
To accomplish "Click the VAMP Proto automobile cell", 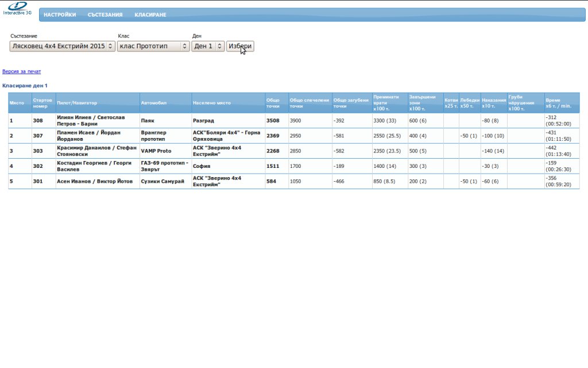I will click(156, 151).
